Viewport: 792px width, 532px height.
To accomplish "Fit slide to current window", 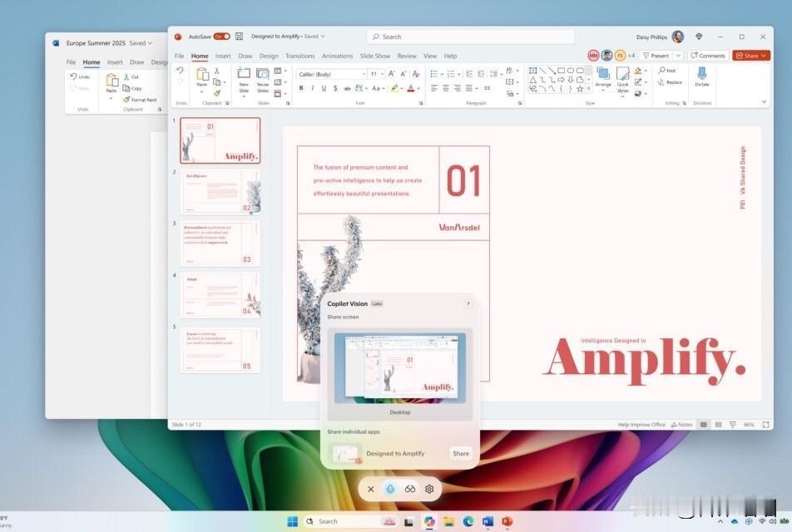I will (x=765, y=425).
